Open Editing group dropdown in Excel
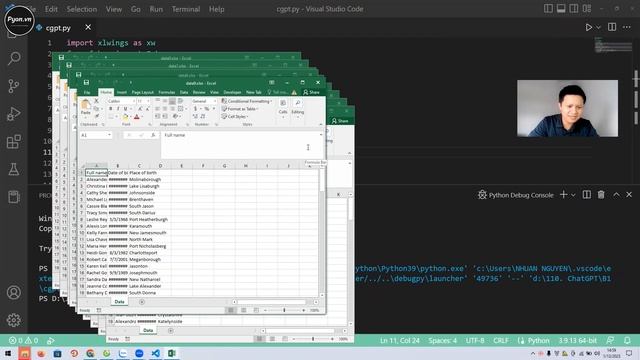Screen dimensions: 640x360 point(298,108)
